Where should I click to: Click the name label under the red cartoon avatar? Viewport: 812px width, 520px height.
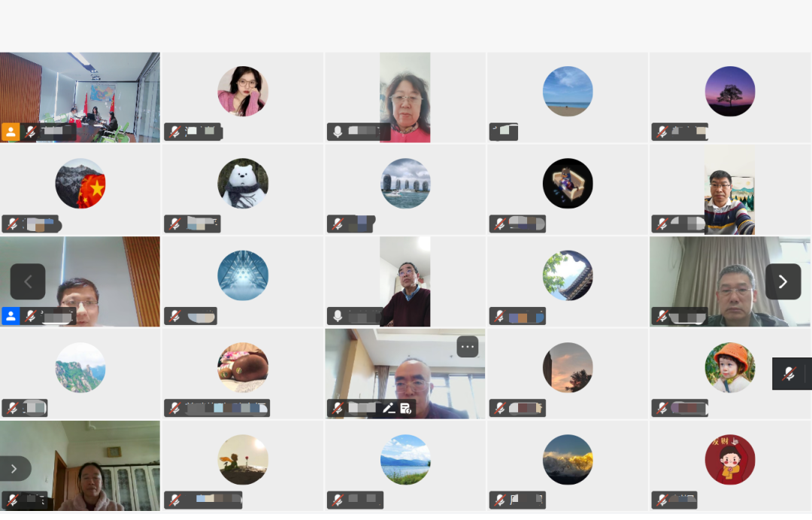click(682, 500)
